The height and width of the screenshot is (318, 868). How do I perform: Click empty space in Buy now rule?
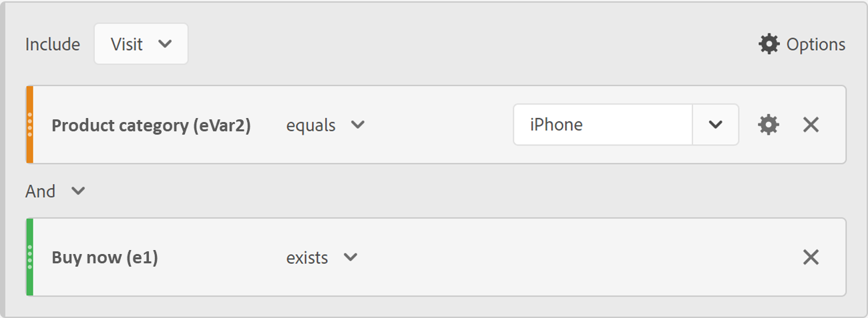[568, 257]
